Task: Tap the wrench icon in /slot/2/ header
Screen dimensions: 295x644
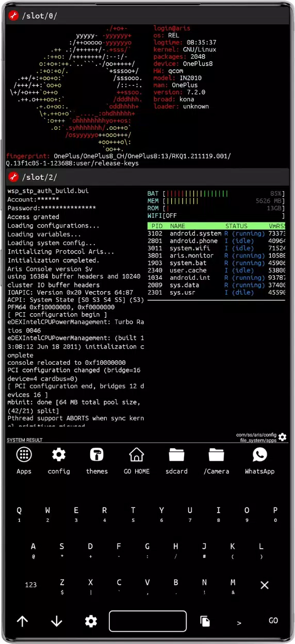Action: click(13, 177)
